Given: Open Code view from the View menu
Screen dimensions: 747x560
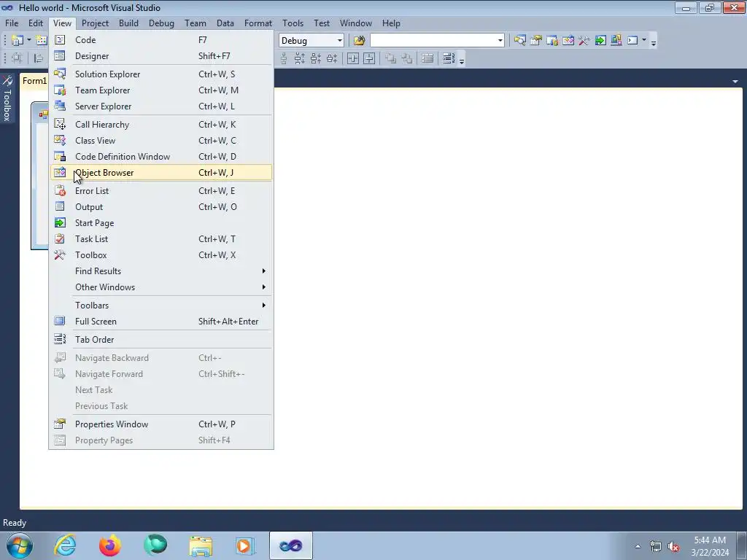Looking at the screenshot, I should [161, 40].
